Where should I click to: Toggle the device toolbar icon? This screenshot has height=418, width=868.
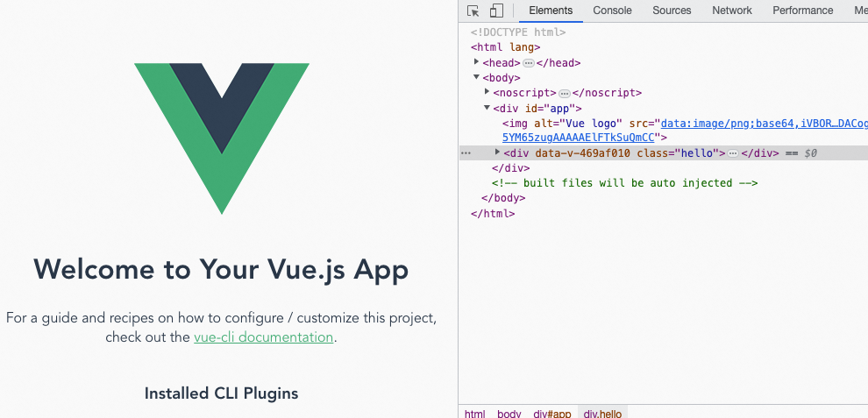[496, 11]
